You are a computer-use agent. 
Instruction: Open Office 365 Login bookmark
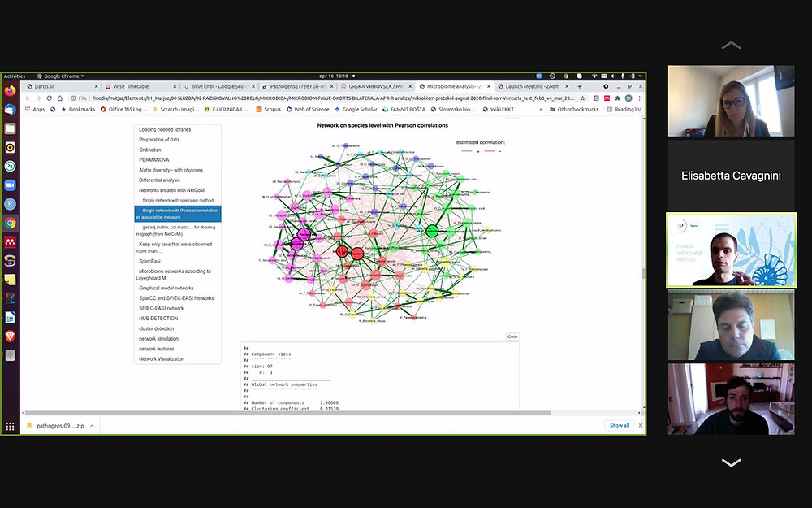(x=123, y=110)
